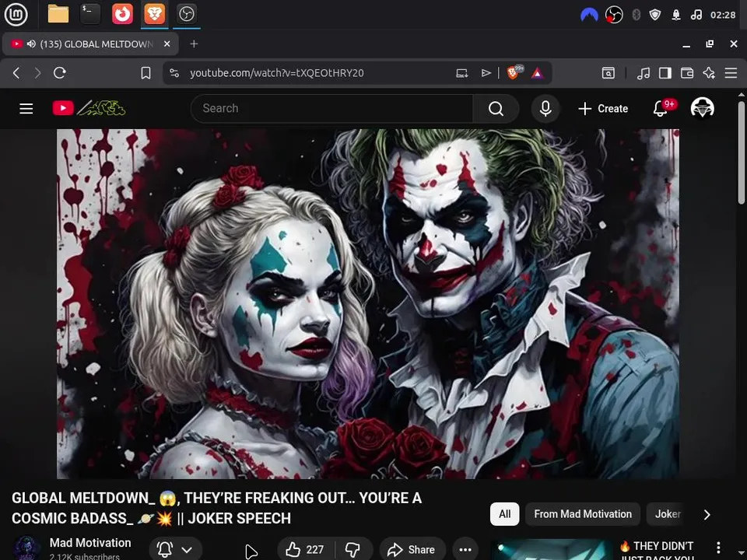
Task: Open the suggested video's options menu
Action: 718,548
